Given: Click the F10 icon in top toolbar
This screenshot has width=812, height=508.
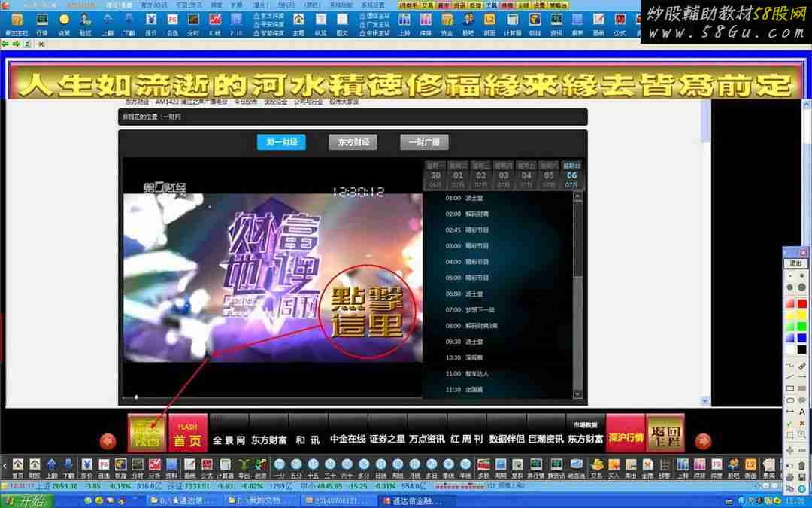Looking at the screenshot, I should [x=236, y=24].
